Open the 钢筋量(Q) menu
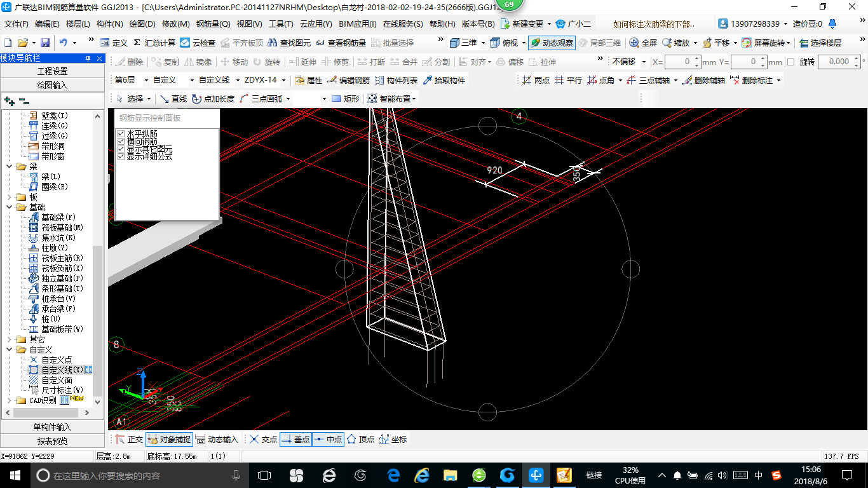This screenshot has height=488, width=868. click(213, 24)
